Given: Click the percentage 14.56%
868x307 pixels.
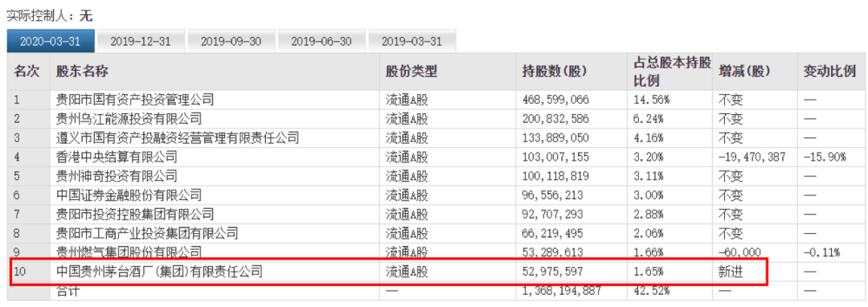Looking at the screenshot, I should 652,100.
